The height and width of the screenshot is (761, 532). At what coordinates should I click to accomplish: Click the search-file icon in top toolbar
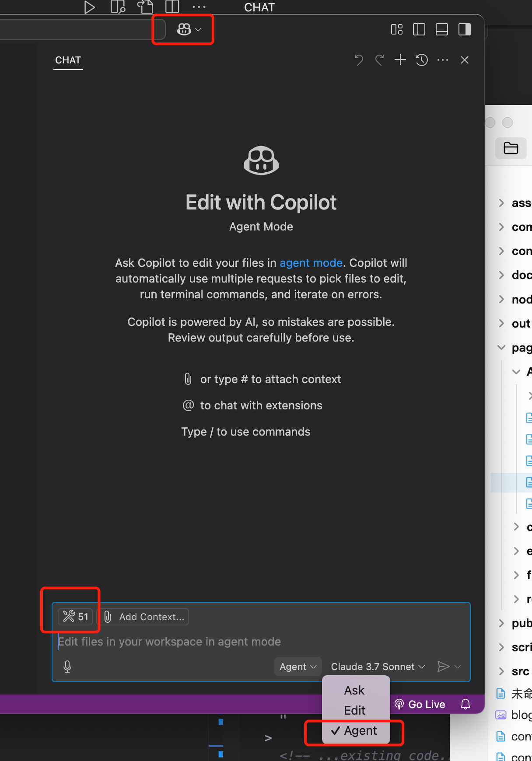[118, 7]
